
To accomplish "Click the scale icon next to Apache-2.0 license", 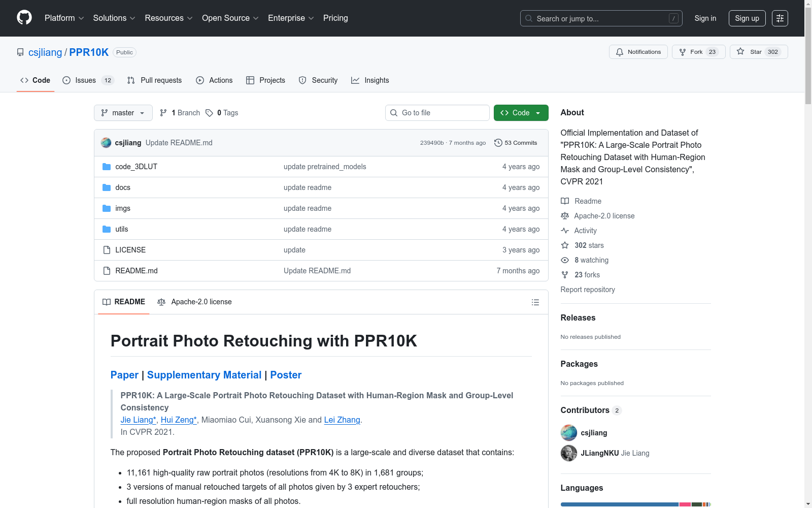I will pos(565,216).
